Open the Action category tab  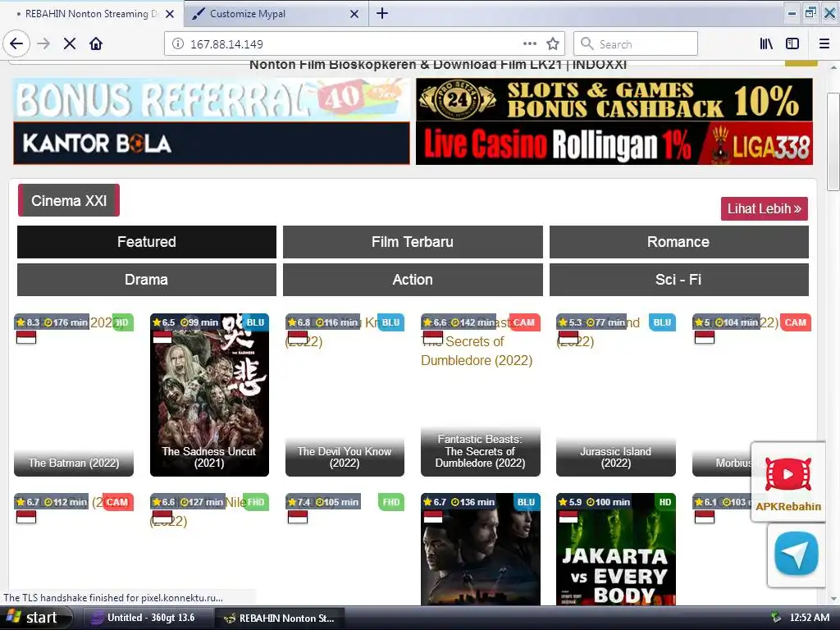[x=413, y=280]
